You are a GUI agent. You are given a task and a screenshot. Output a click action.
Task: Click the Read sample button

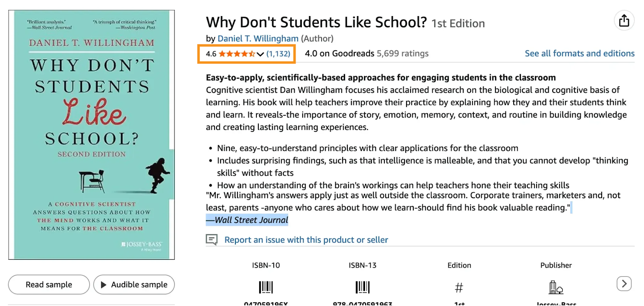click(x=49, y=285)
